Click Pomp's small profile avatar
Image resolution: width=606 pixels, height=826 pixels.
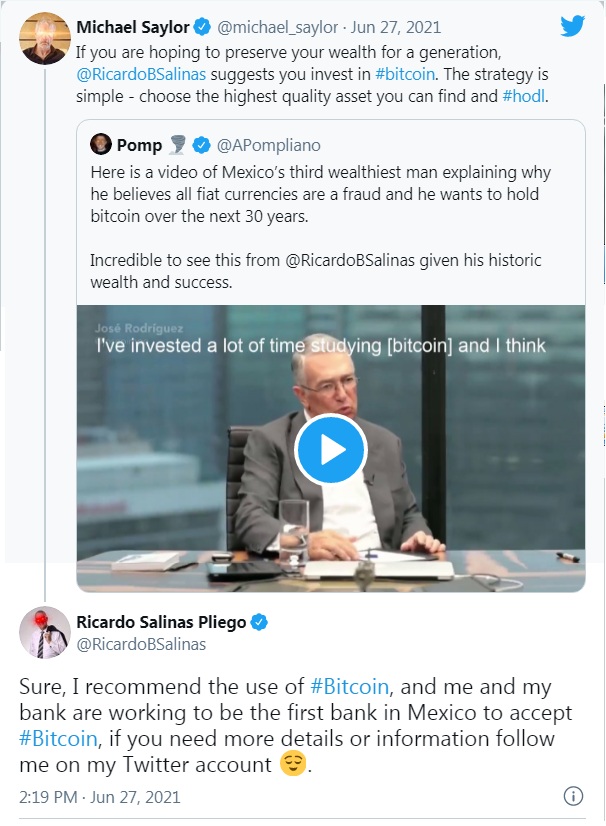coord(101,144)
